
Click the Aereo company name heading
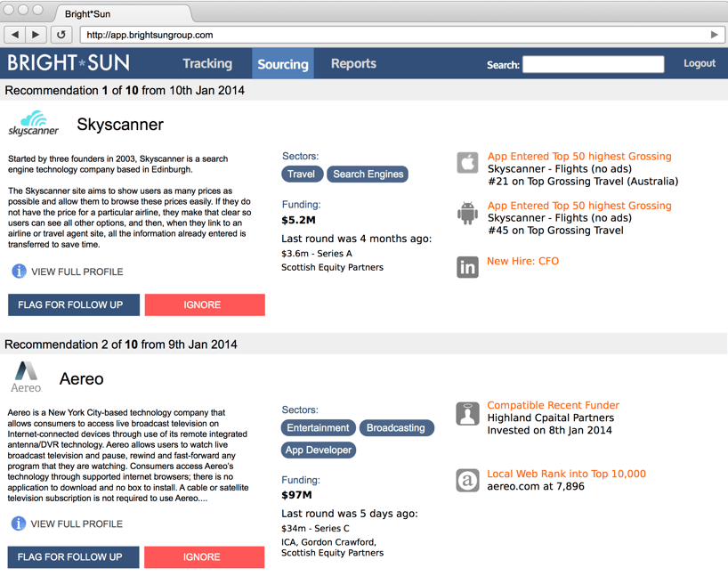click(x=81, y=379)
